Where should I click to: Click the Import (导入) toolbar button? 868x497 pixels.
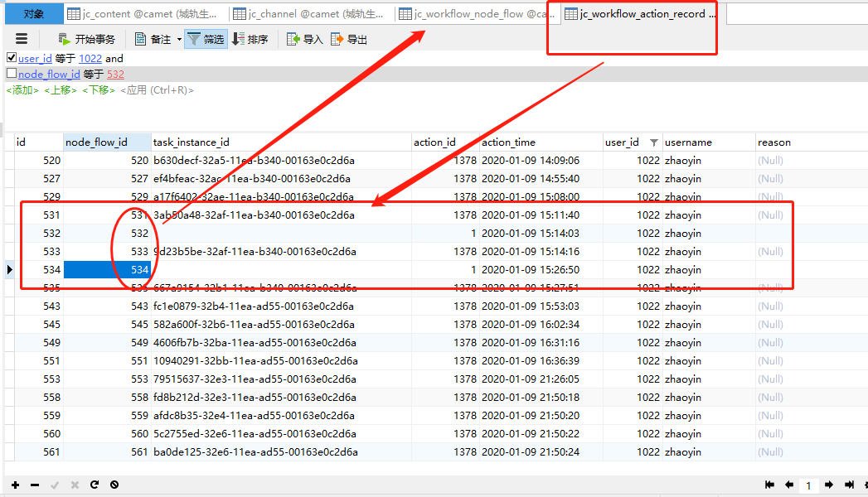(304, 39)
